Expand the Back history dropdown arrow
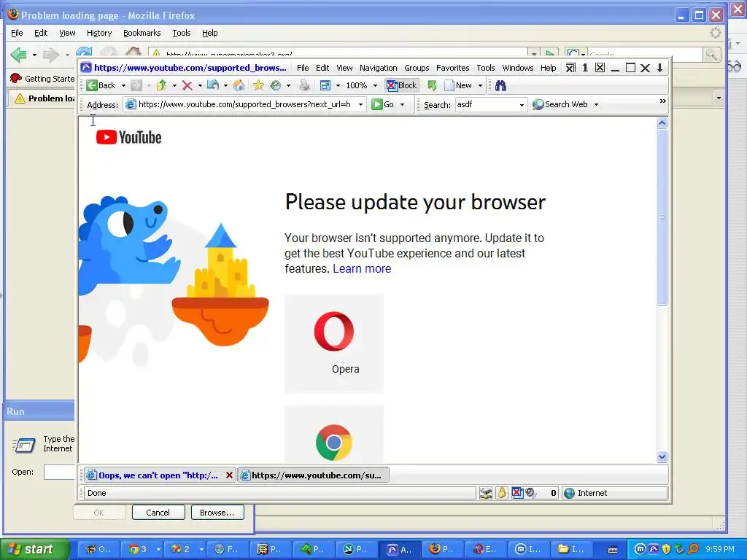 point(123,86)
